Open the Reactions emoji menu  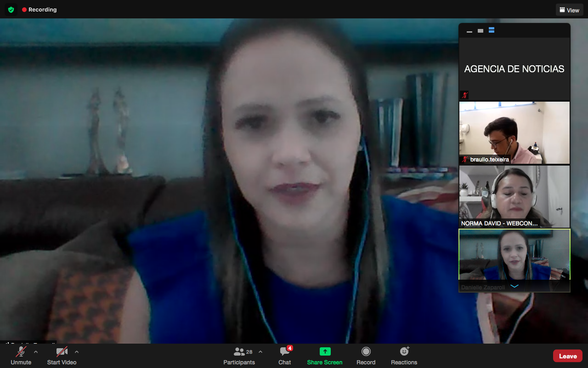(x=404, y=355)
